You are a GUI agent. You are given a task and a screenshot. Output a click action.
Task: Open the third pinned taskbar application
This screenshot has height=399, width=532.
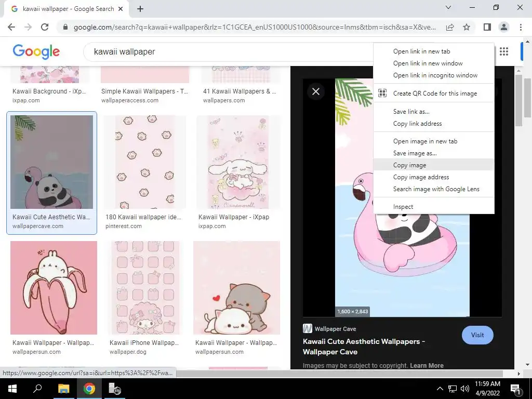pyautogui.click(x=115, y=389)
